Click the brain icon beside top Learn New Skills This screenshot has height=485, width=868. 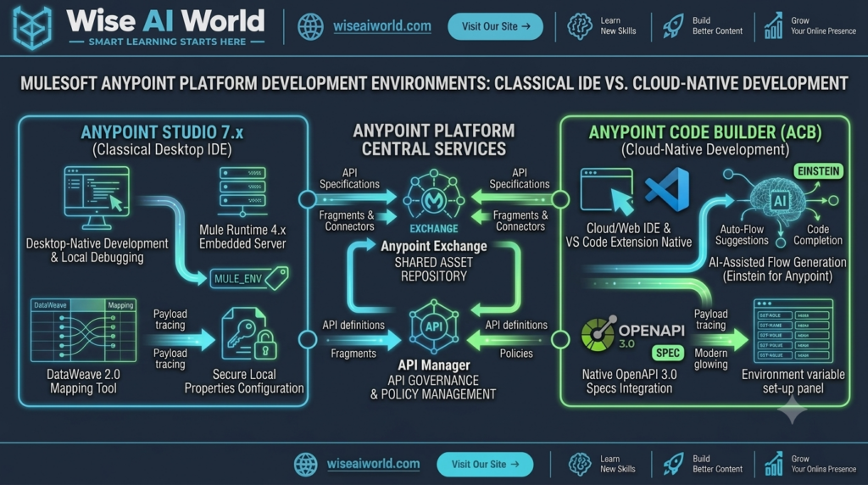tap(580, 26)
